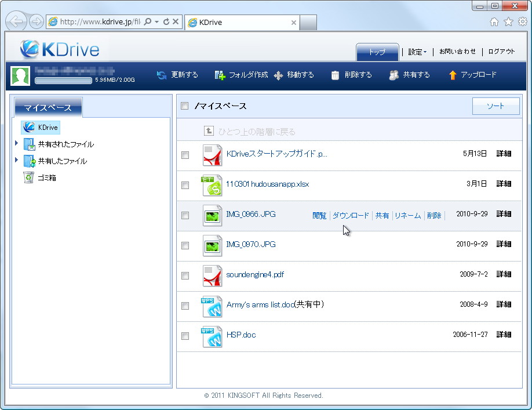Click the 共有する share icon

point(393,75)
